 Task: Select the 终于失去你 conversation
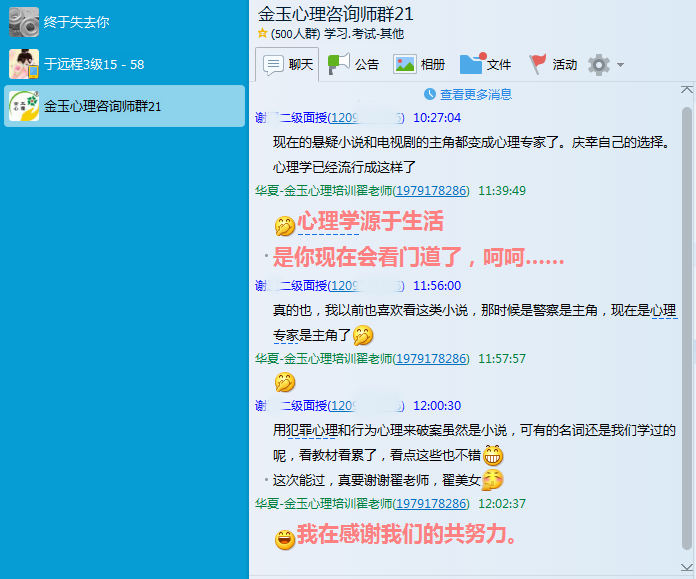[77, 21]
